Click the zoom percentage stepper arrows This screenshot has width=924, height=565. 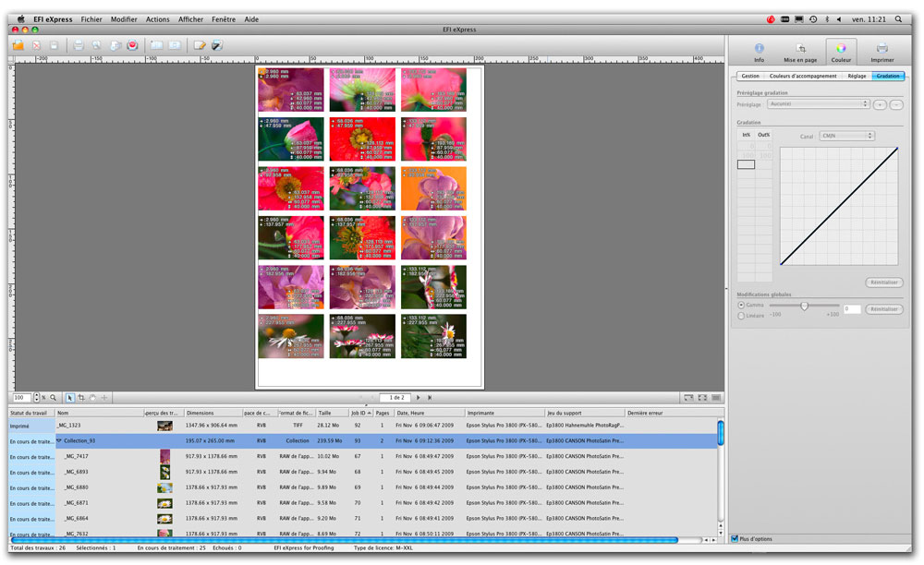coord(37,398)
